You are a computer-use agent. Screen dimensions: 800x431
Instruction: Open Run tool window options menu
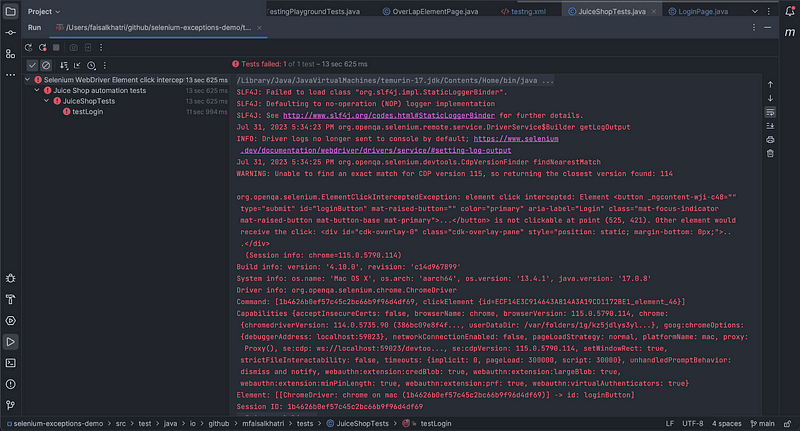coord(754,28)
